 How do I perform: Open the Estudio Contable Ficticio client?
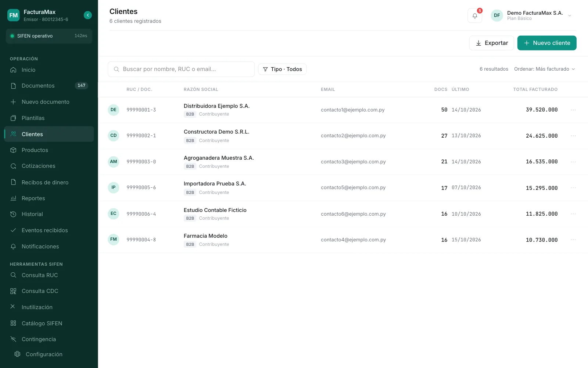(215, 210)
